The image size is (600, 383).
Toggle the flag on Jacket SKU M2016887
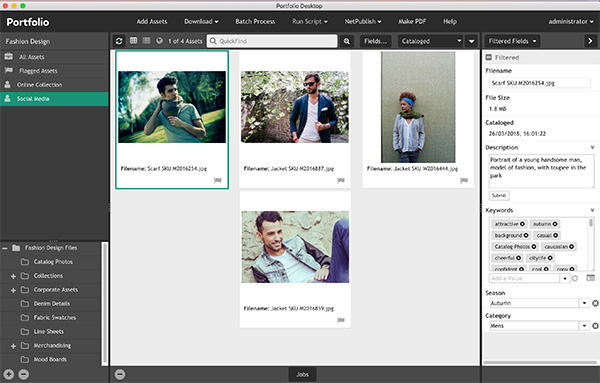coord(341,180)
